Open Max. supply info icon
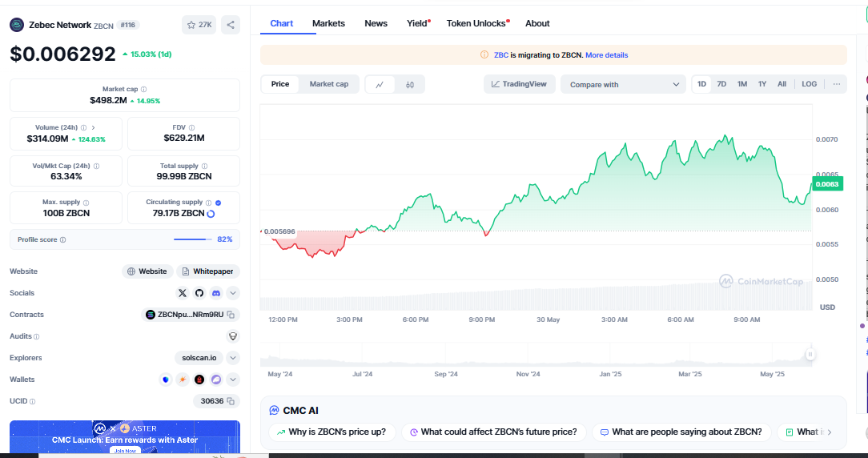The height and width of the screenshot is (458, 868). tap(86, 203)
